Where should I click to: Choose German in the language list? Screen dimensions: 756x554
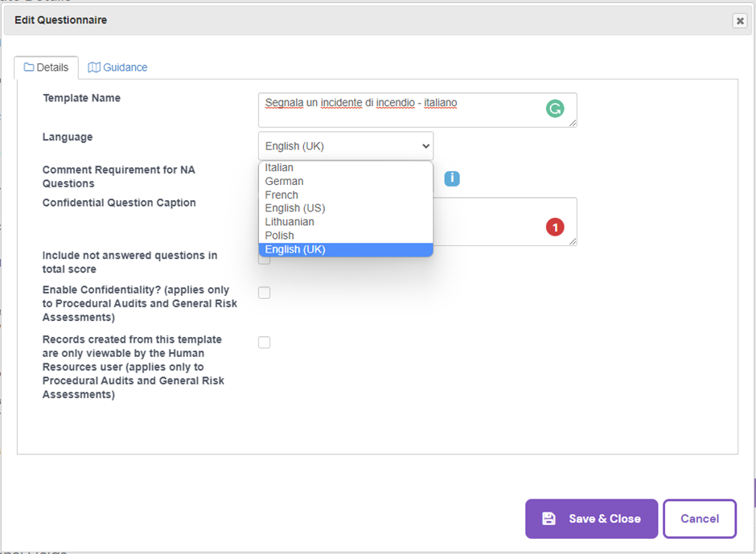(284, 182)
